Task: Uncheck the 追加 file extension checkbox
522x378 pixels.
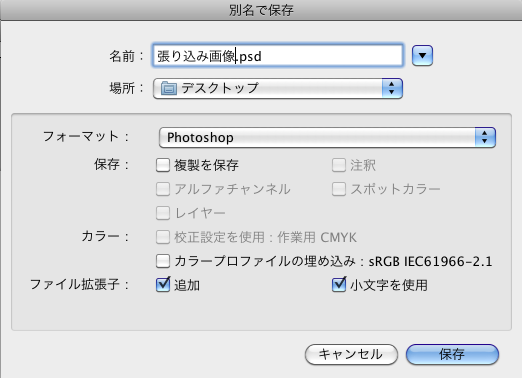Action: (163, 284)
